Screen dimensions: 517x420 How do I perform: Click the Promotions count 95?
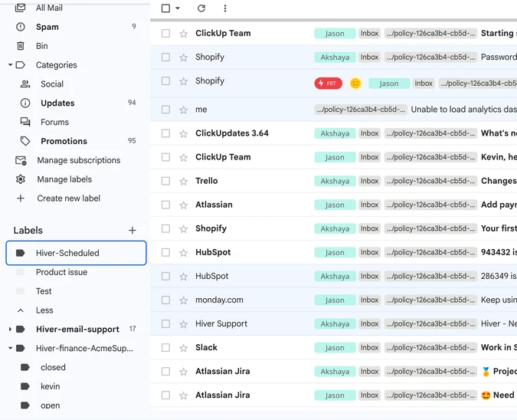click(132, 141)
